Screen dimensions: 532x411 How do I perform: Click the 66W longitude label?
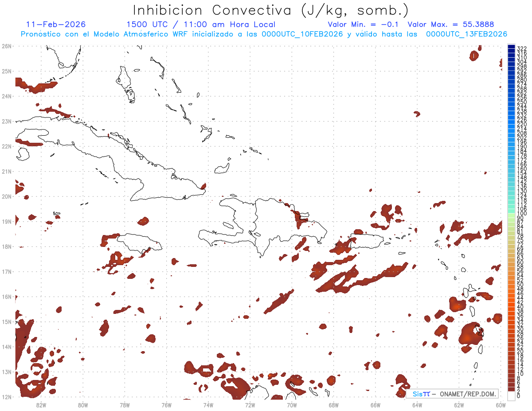[x=375, y=405]
